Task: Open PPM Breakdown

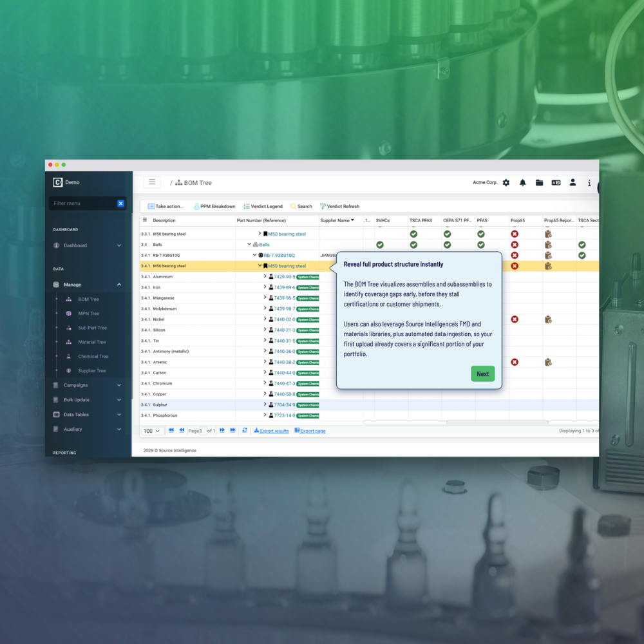Action: 214,206
